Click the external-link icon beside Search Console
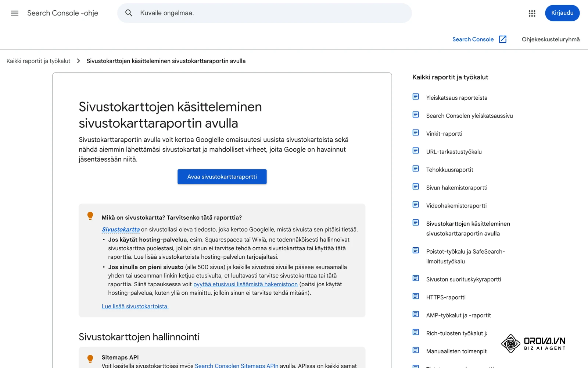This screenshot has height=368, width=588. pos(503,39)
